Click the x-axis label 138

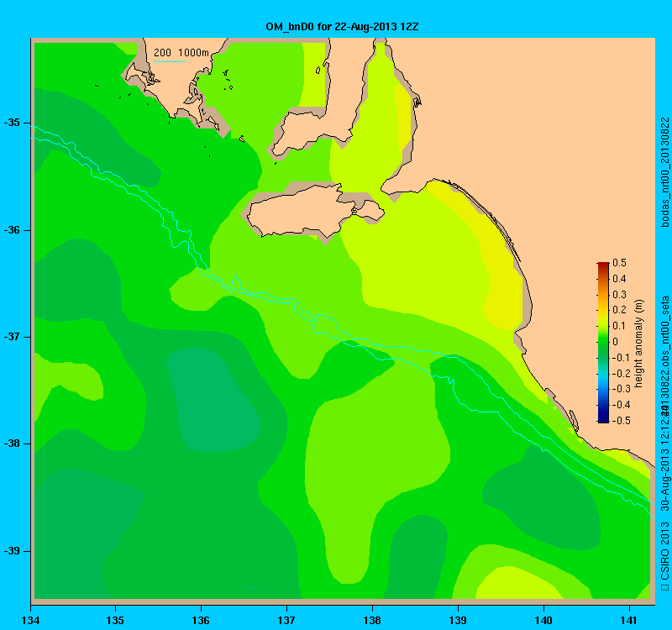click(x=372, y=621)
